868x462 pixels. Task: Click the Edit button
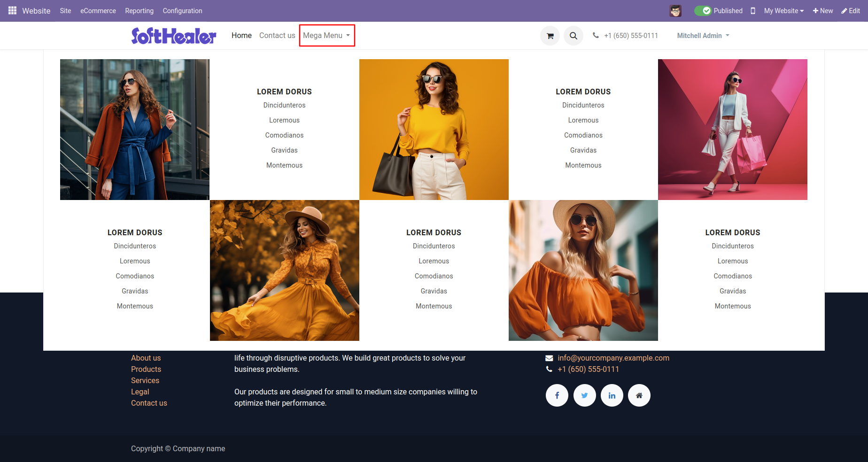(x=851, y=11)
